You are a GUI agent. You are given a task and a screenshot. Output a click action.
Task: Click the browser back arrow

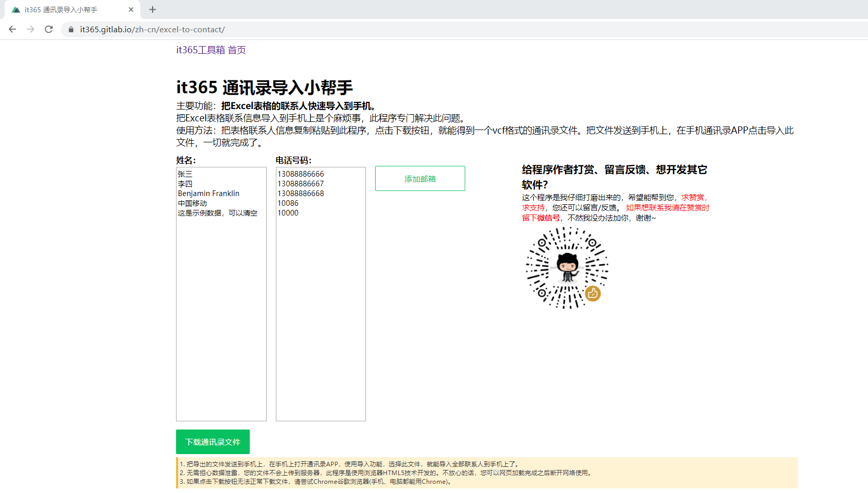(12, 29)
